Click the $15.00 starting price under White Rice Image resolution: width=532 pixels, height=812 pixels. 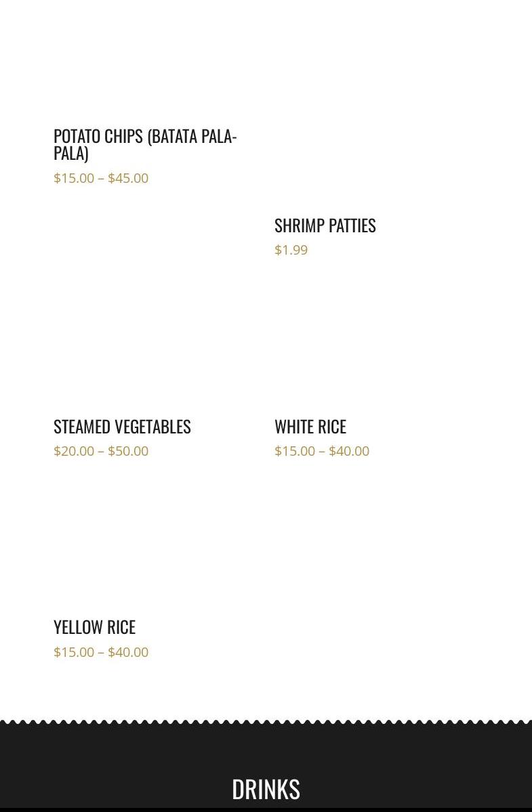point(295,451)
